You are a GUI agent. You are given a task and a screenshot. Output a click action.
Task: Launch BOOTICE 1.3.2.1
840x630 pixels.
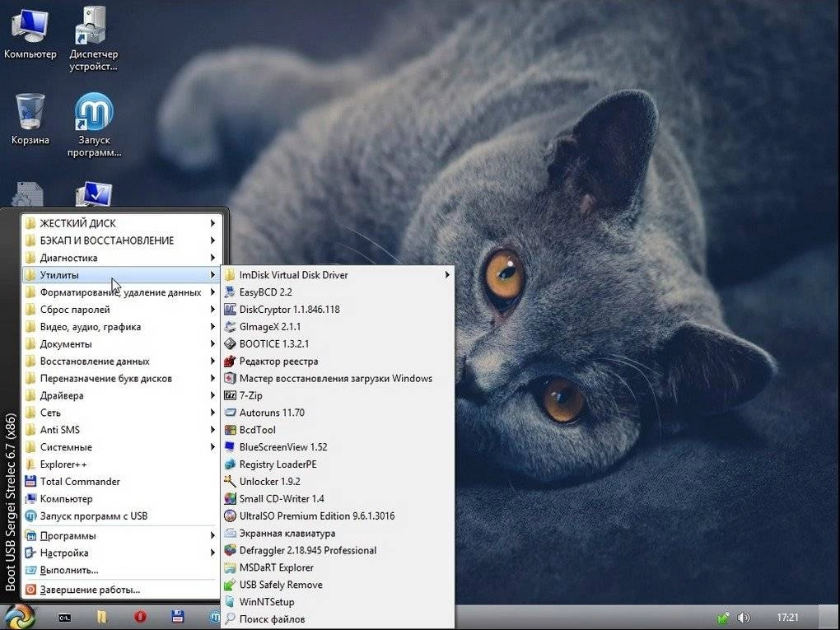tap(338, 343)
